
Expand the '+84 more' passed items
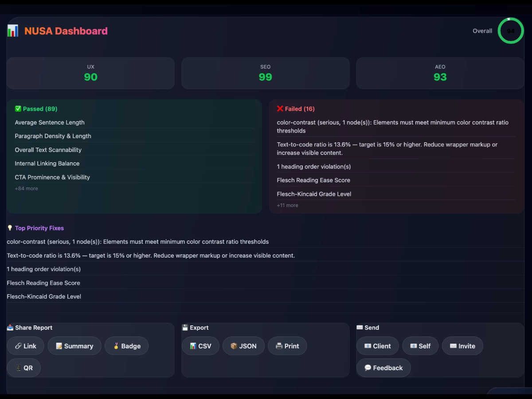[x=27, y=188]
